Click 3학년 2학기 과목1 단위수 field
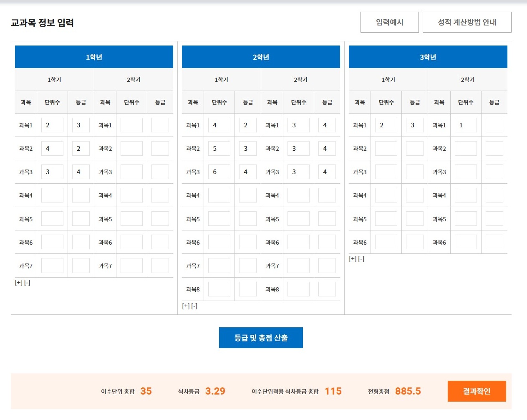 [465, 125]
